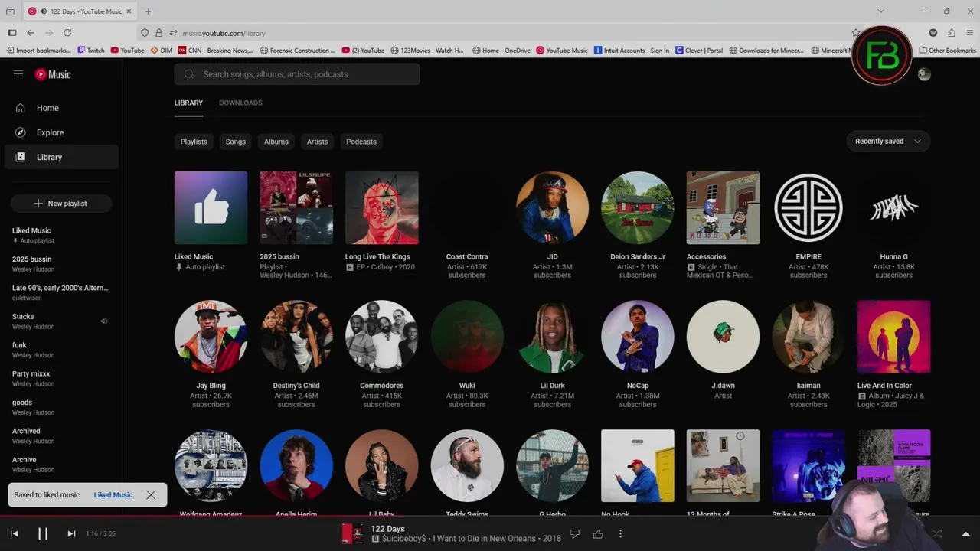980x551 pixels.
Task: Open sidebar playlist funk
Action: [x=61, y=350]
